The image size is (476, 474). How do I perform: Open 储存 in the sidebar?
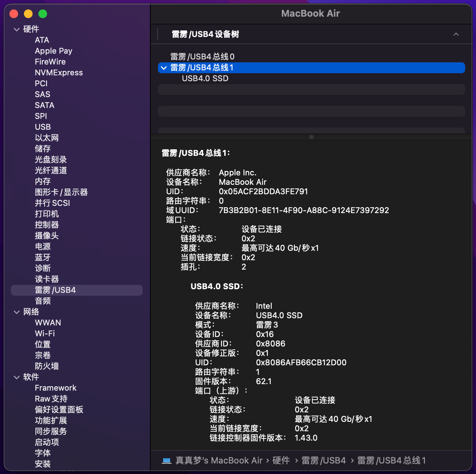click(43, 149)
